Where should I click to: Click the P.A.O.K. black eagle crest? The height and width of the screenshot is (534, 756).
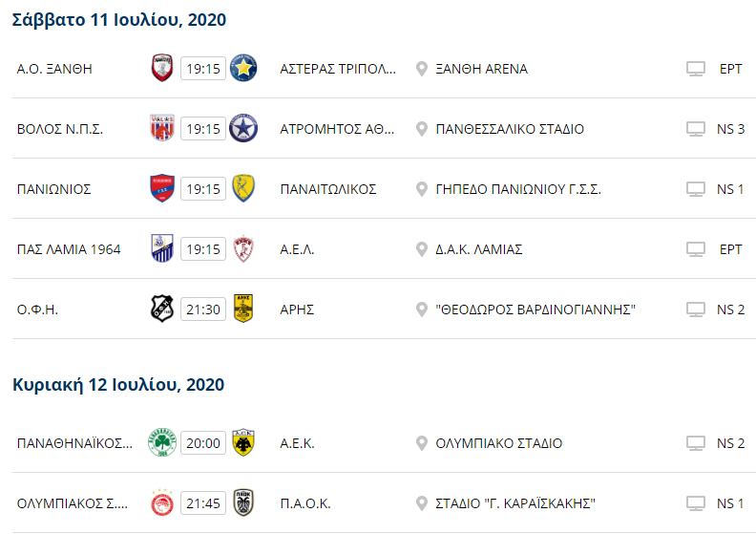point(243,502)
